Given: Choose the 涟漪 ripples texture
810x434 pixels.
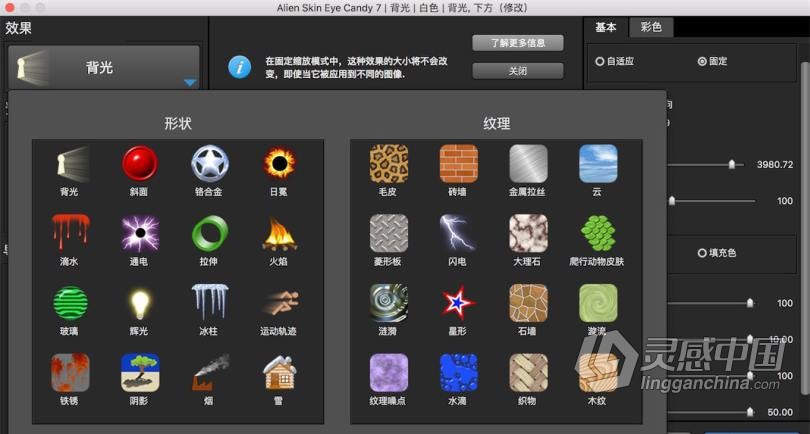Looking at the screenshot, I should (x=388, y=304).
